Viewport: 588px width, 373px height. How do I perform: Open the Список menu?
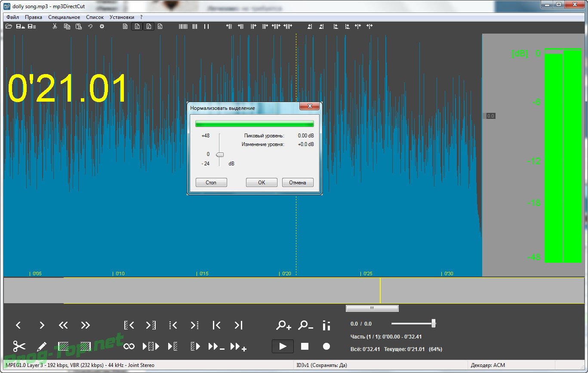coord(95,17)
